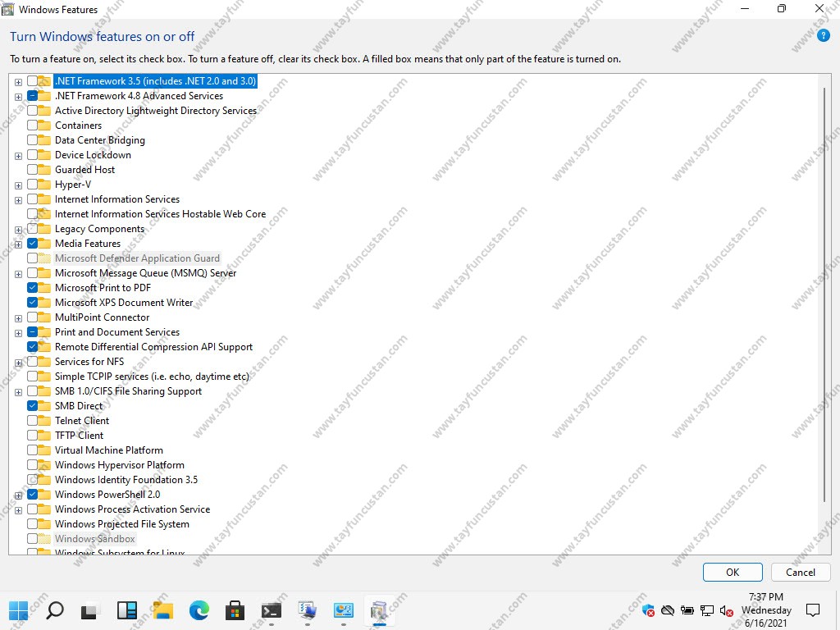Expand Print and Document Services node

[18, 333]
